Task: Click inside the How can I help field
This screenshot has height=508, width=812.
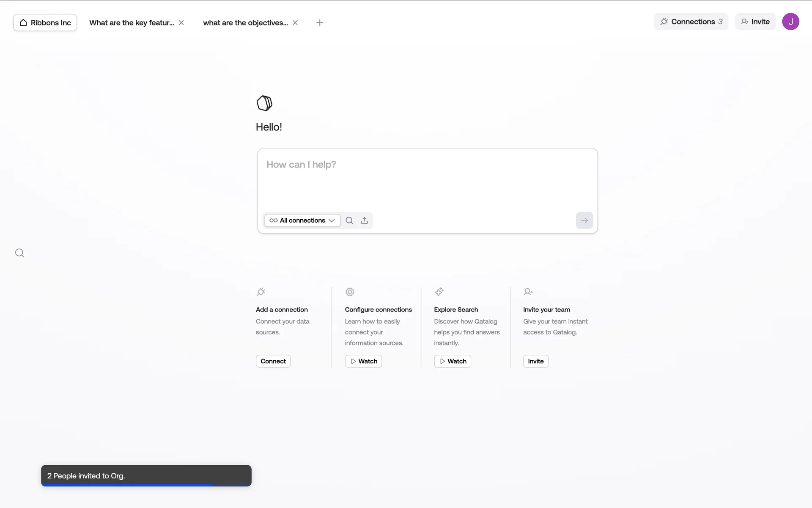Action: pos(427,178)
